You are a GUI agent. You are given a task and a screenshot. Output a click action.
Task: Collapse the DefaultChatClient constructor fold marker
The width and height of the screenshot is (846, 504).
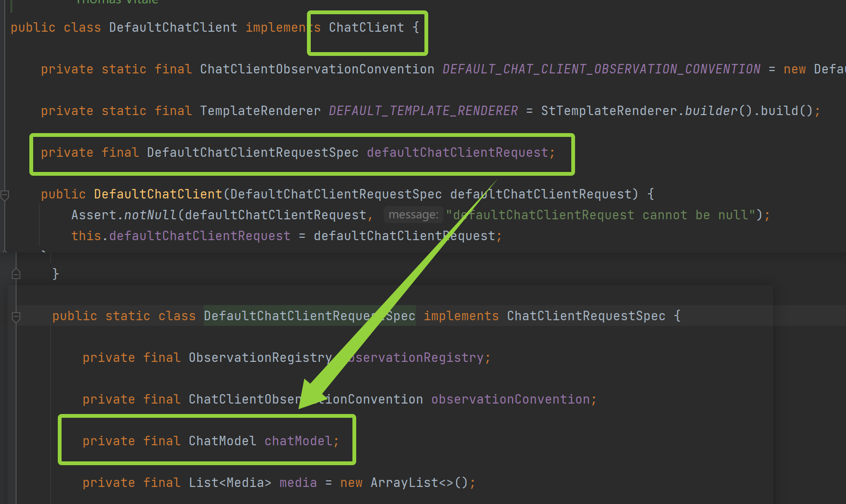pyautogui.click(x=5, y=195)
